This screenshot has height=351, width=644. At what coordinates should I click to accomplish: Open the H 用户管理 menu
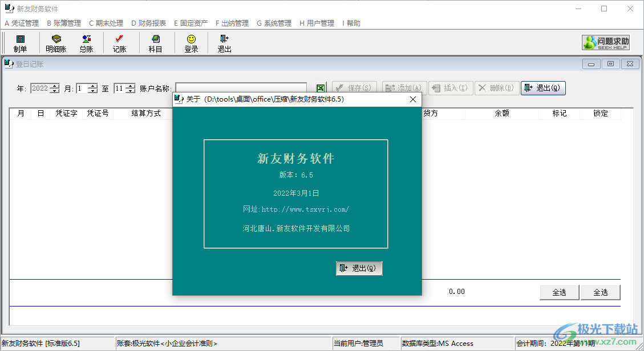pyautogui.click(x=317, y=23)
